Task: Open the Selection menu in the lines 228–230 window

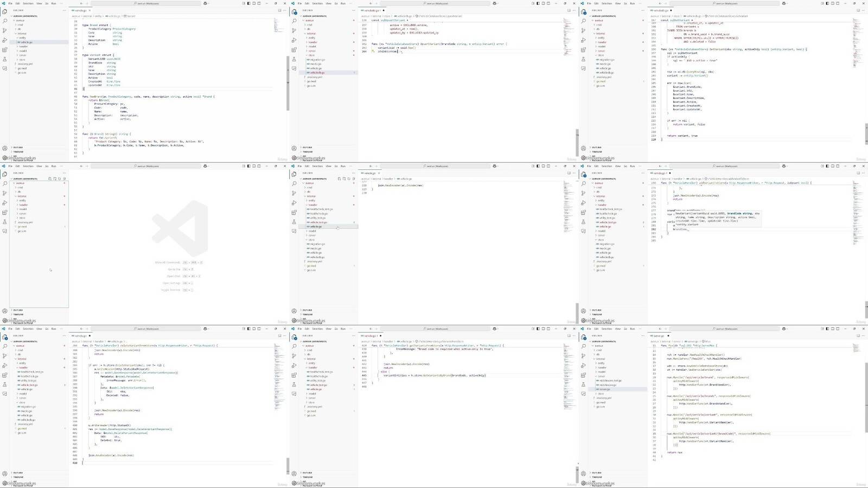Action: point(317,166)
